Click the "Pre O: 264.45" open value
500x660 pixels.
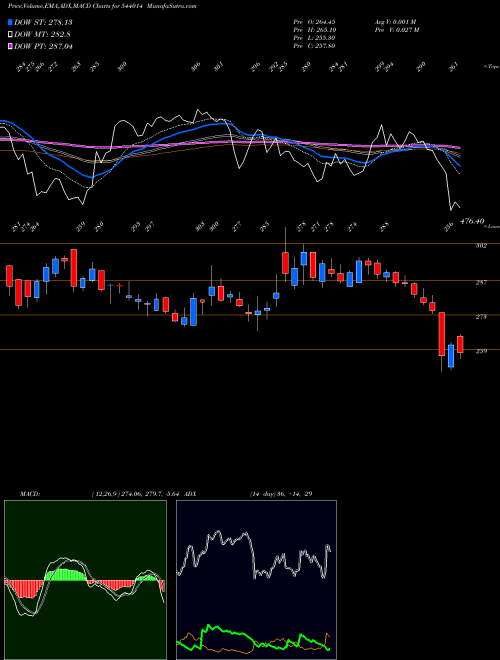(x=314, y=21)
